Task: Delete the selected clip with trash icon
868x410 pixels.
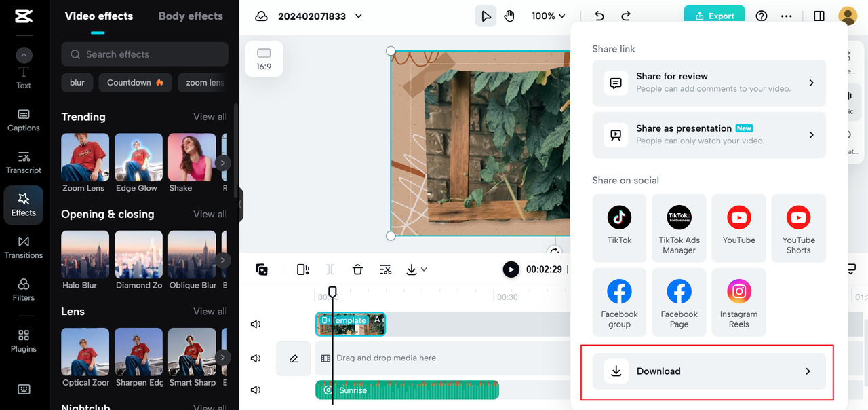Action: point(358,269)
